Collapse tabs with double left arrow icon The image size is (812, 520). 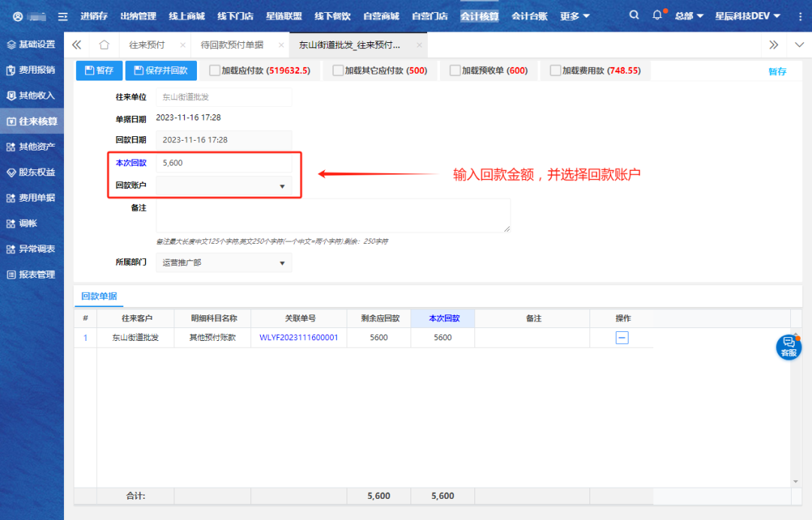point(77,45)
